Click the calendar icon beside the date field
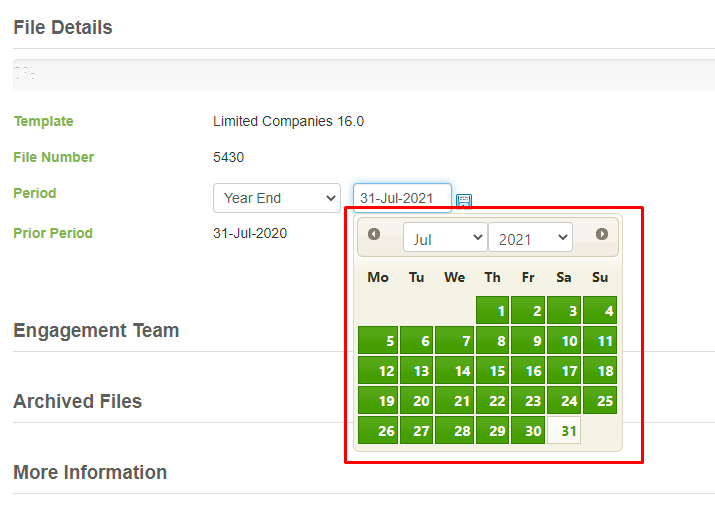This screenshot has height=530, width=715. tap(464, 200)
